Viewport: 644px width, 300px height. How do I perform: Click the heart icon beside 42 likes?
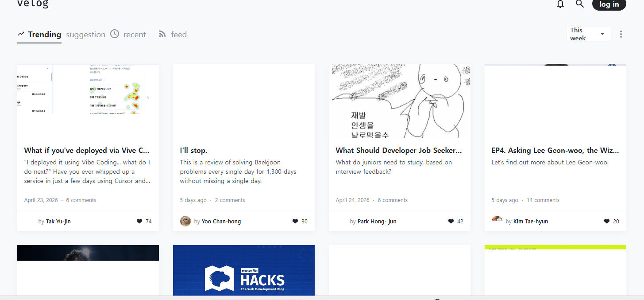(451, 221)
